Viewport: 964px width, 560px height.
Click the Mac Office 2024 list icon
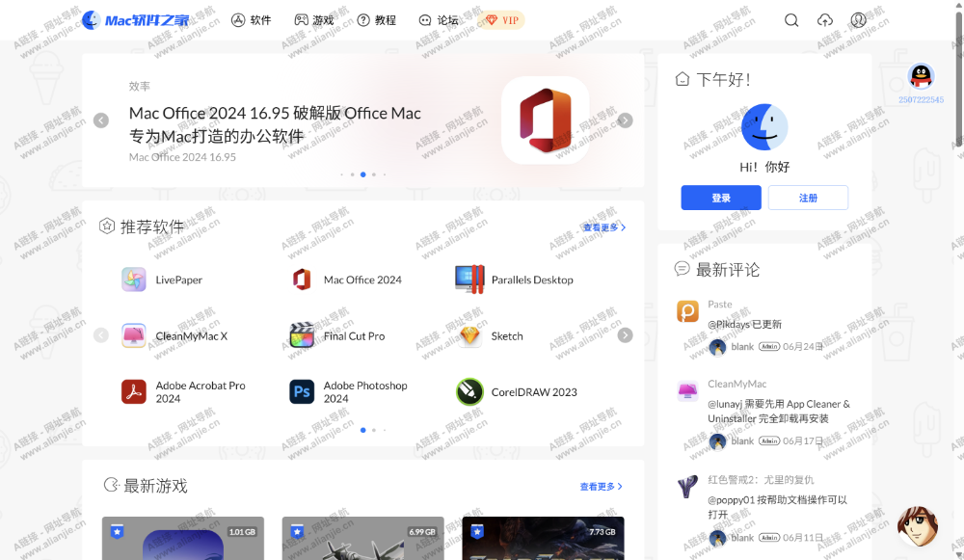tap(301, 280)
